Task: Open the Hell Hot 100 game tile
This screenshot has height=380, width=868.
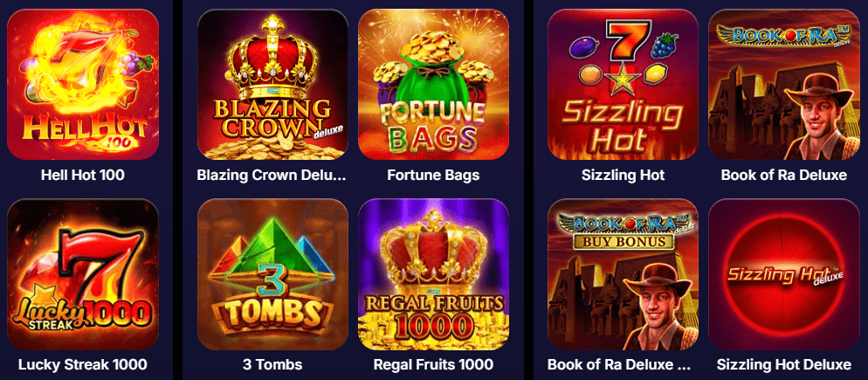Action: 83,84
